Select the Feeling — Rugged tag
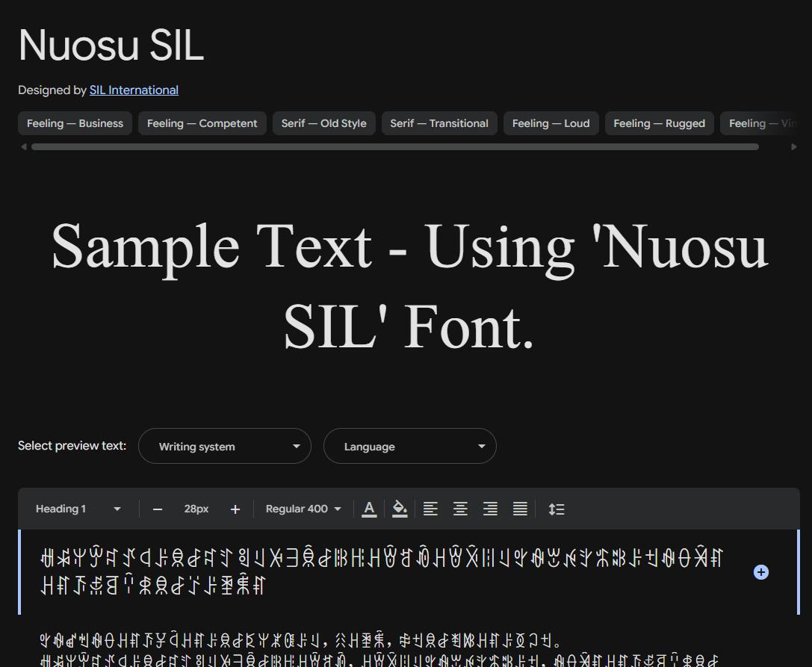Screen dimensions: 812x667 coord(659,123)
